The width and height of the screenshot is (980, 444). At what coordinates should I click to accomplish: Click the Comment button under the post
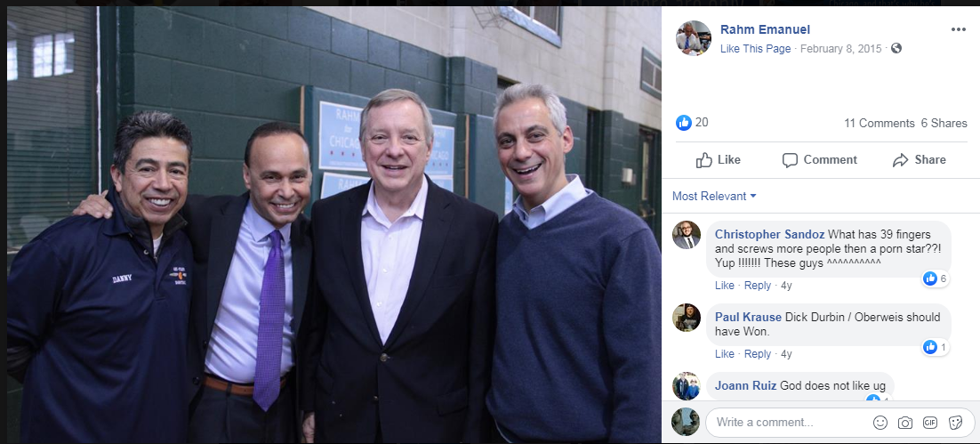tap(819, 160)
